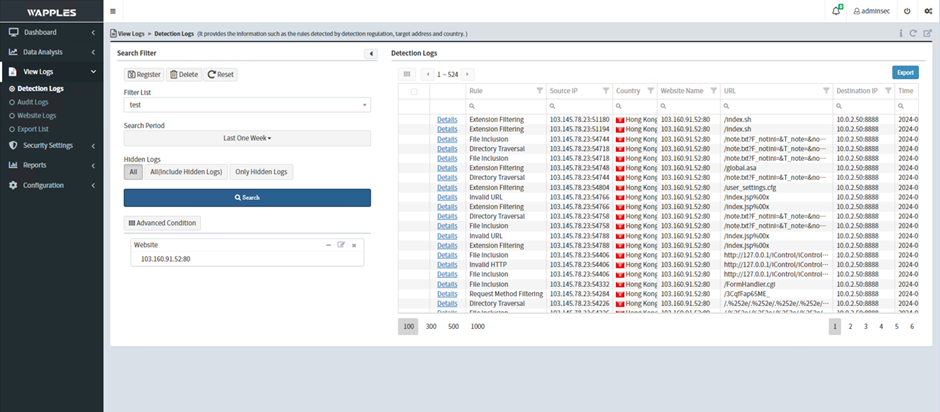Image resolution: width=940 pixels, height=412 pixels.
Task: Collapse the Search Filter panel arrow
Action: coord(371,53)
